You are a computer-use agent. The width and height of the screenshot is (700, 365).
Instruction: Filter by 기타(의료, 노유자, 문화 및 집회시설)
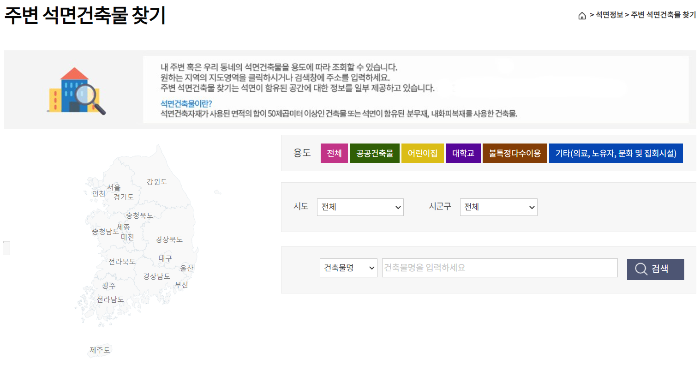click(616, 153)
